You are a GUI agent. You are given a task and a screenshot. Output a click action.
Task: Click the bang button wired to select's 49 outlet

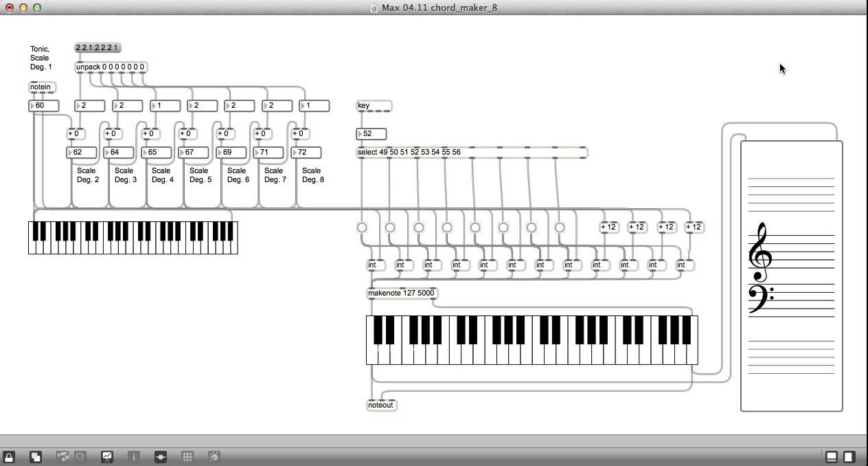(362, 228)
